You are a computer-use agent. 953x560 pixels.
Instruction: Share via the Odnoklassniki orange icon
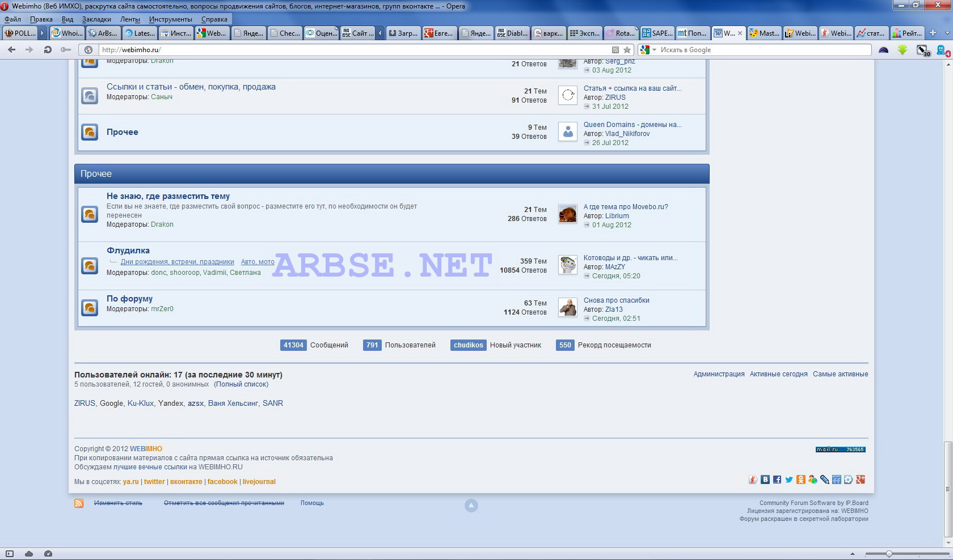801,480
